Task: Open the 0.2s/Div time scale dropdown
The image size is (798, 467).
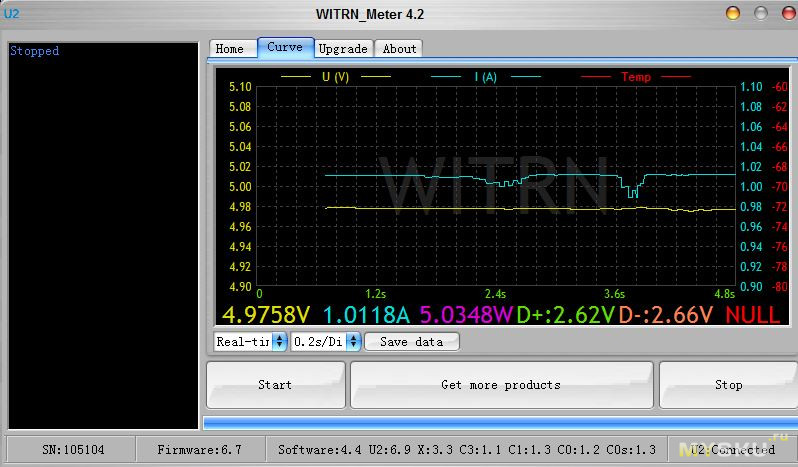Action: pos(326,342)
